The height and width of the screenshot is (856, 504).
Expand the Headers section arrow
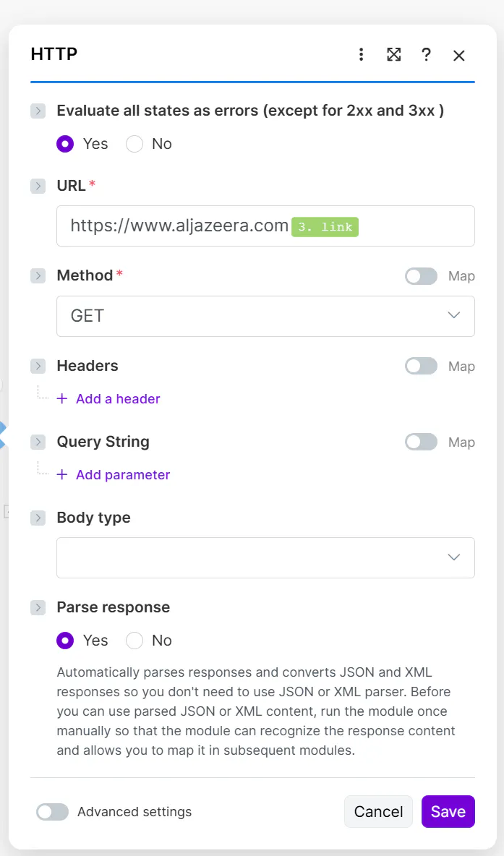(38, 367)
